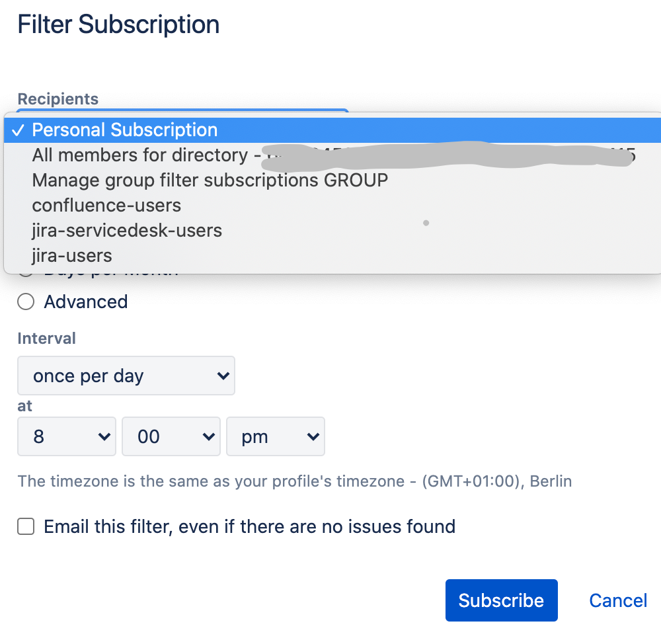Click the Subscribe button
661x644 pixels.
click(x=501, y=600)
